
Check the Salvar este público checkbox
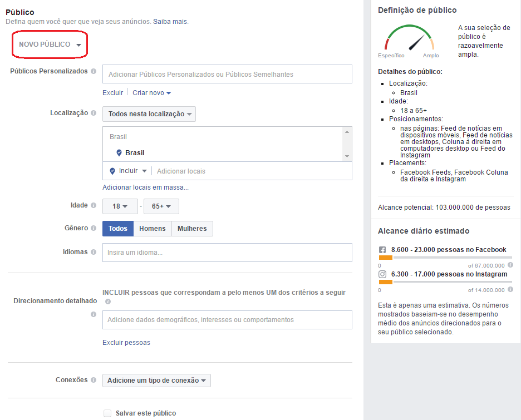(x=107, y=413)
